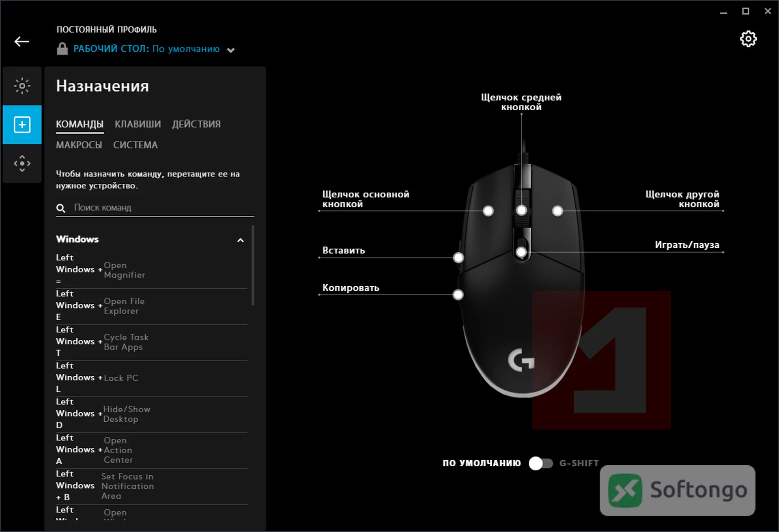Select the Open Action Center command
779x532 pixels.
152,450
